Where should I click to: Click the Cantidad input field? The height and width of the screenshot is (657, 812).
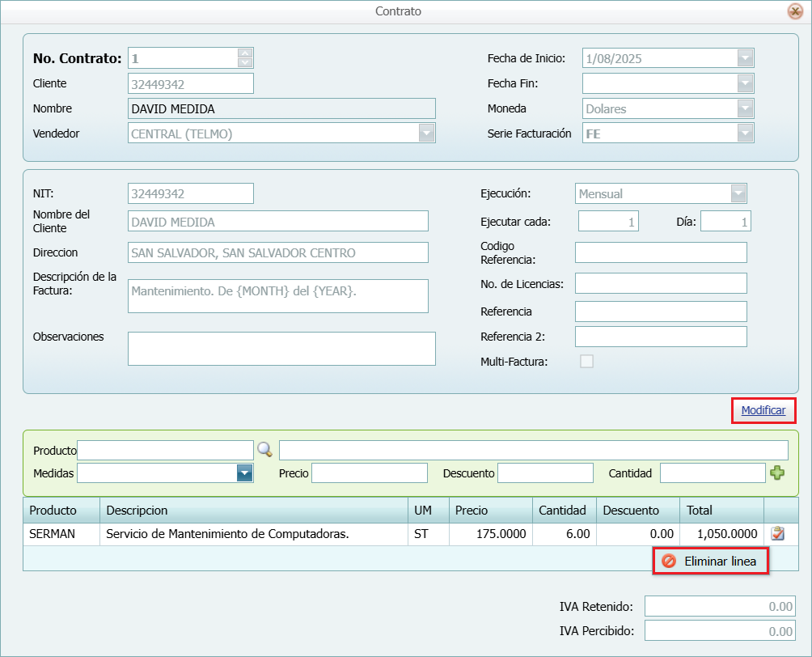[x=712, y=473]
